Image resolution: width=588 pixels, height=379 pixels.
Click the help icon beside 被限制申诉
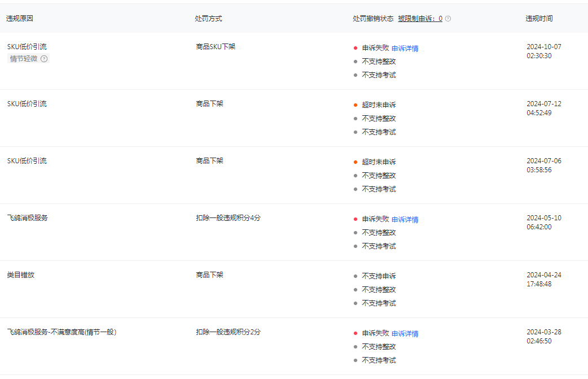tap(448, 19)
